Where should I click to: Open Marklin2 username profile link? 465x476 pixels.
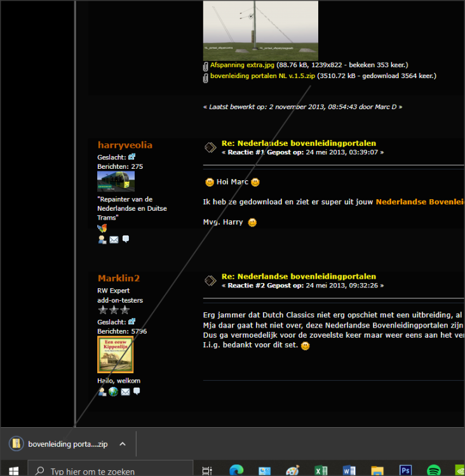[x=119, y=279]
